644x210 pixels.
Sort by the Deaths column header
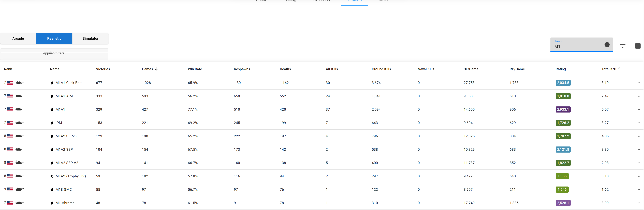[x=285, y=69]
